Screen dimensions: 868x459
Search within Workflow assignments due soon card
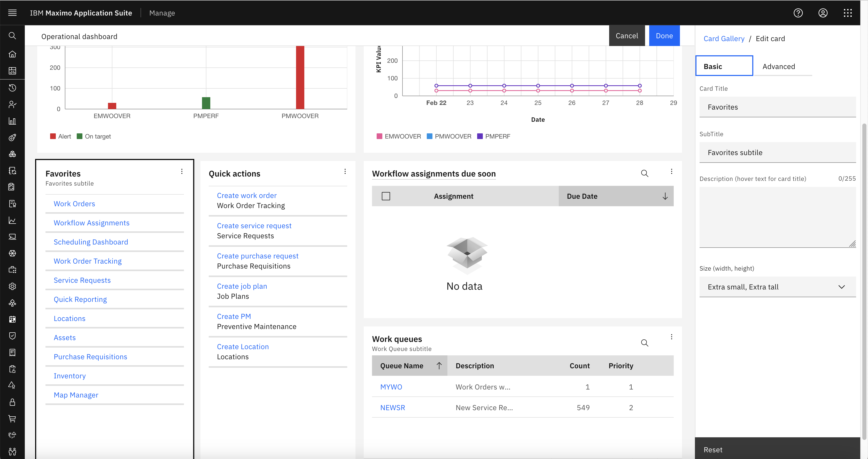coord(644,173)
